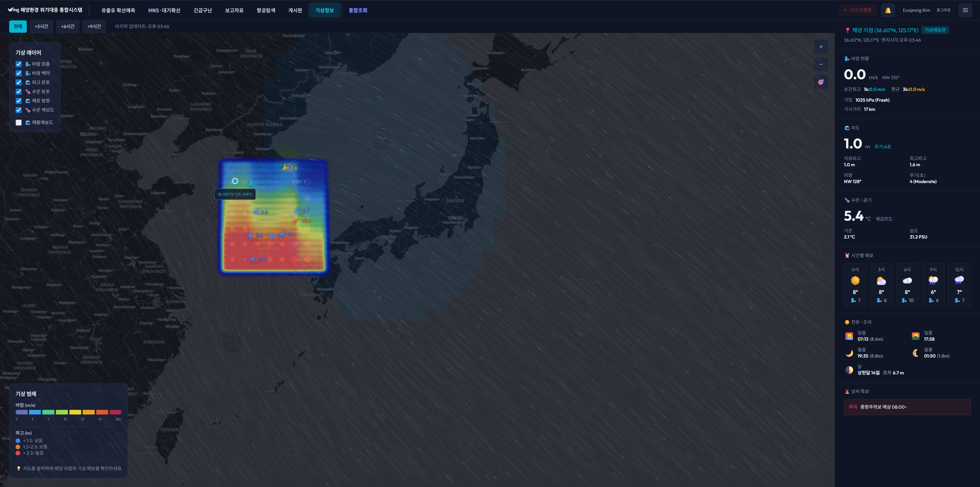Disable the 수온 색상도 layer checkbox

tap(19, 110)
